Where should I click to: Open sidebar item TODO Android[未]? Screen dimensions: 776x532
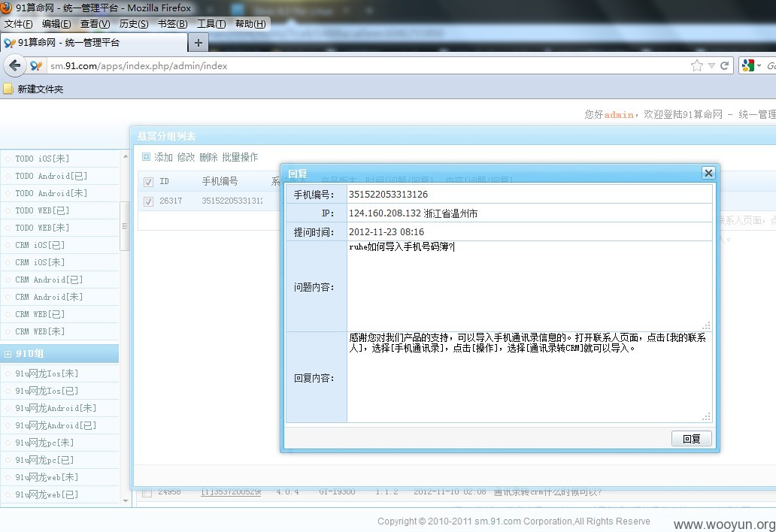coord(51,193)
